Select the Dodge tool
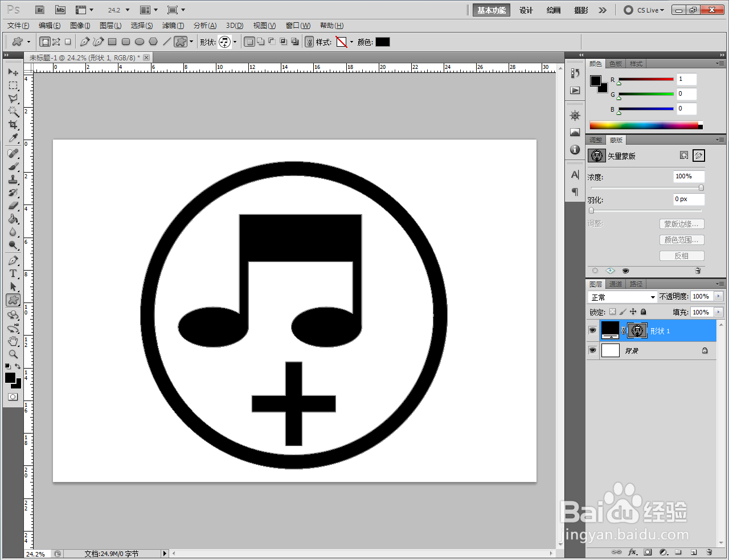The width and height of the screenshot is (729, 560). coord(13,246)
